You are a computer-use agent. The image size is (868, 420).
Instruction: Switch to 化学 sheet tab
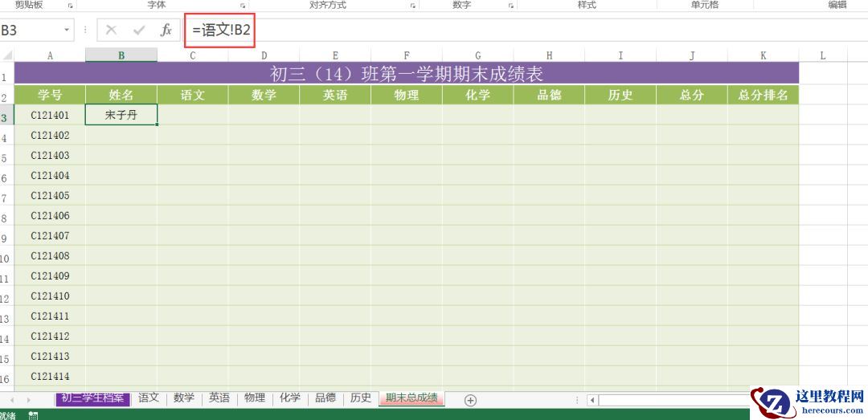click(x=290, y=398)
